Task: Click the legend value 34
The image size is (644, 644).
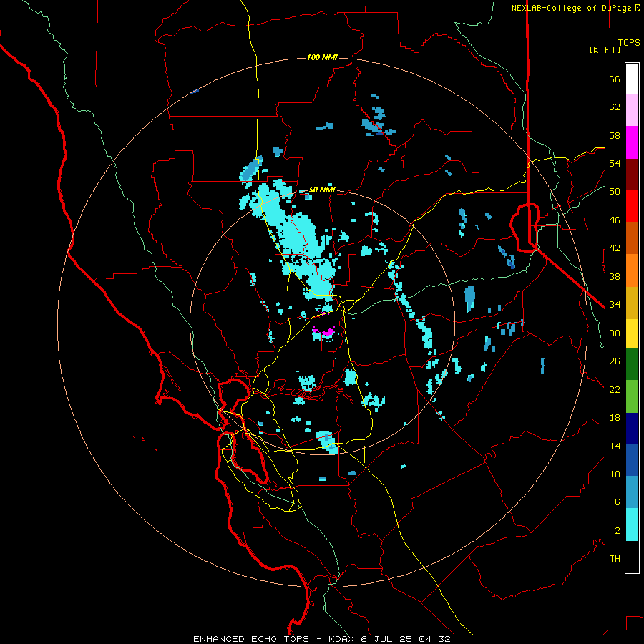Action: click(615, 304)
